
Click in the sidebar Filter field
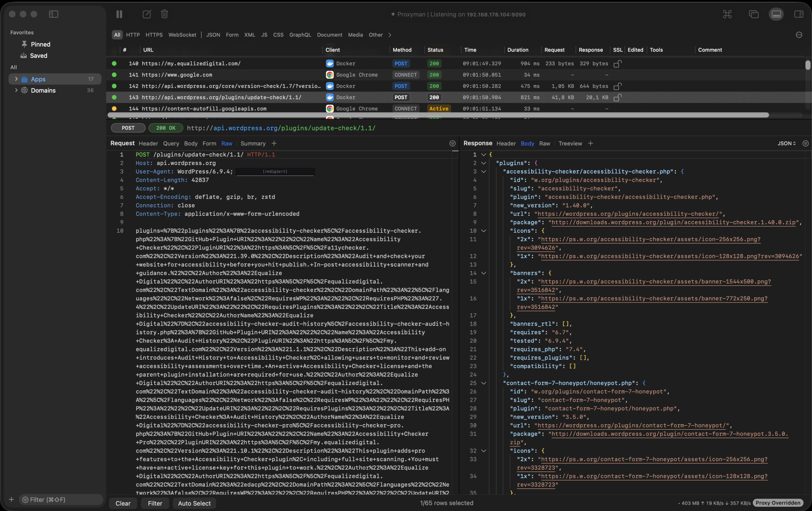[x=61, y=499]
